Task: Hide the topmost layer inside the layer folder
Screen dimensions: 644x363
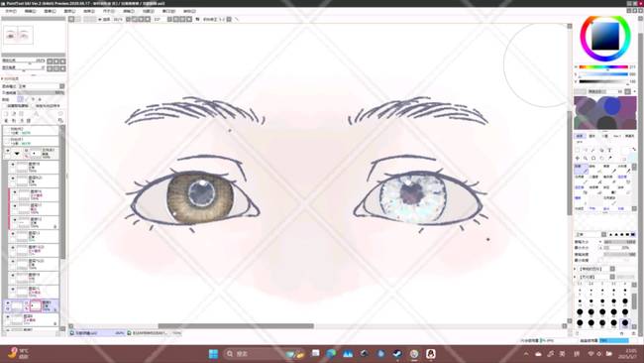Action: [13, 165]
